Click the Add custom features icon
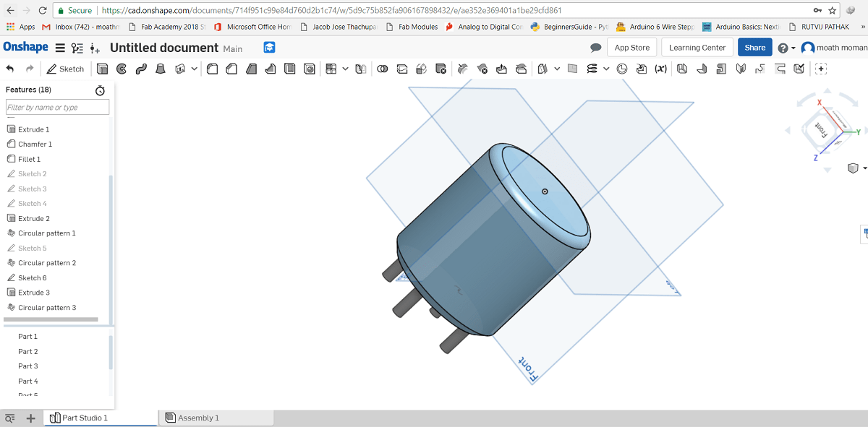The width and height of the screenshot is (868, 427). 821,69
